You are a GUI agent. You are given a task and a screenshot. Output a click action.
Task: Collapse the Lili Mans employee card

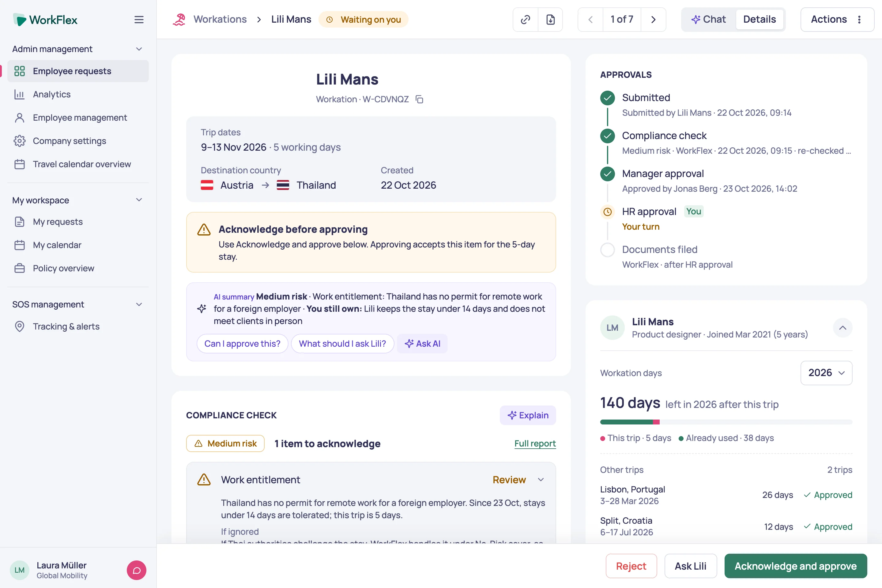pyautogui.click(x=842, y=328)
